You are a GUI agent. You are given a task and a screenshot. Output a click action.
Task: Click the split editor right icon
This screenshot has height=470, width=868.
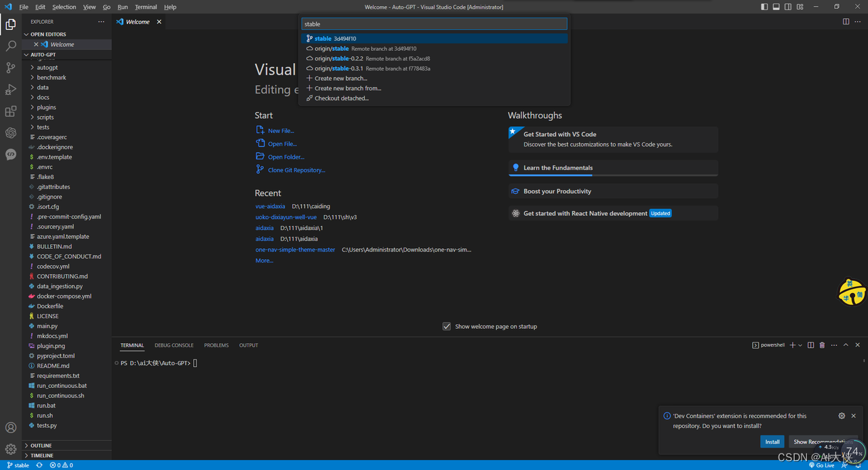(x=846, y=22)
